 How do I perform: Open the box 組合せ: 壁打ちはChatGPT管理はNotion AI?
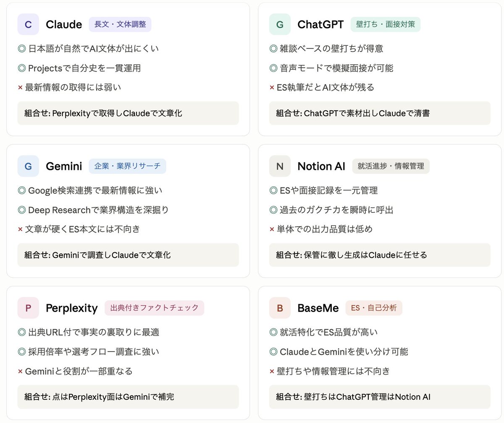click(x=380, y=397)
